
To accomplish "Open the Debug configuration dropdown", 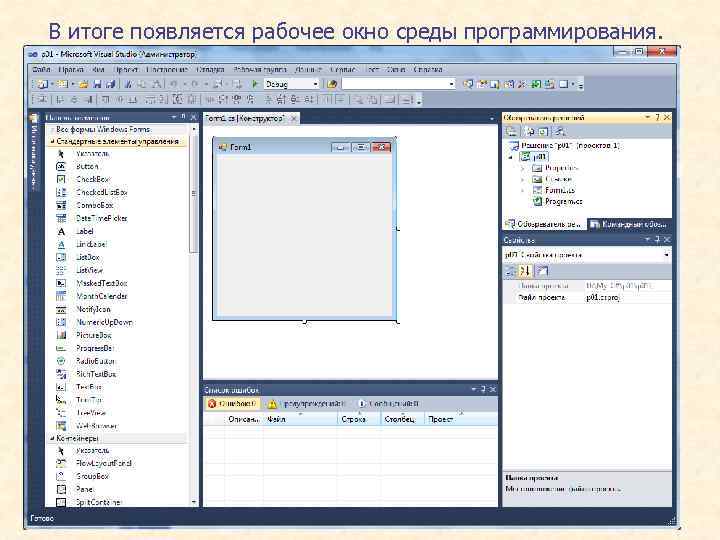I will [315, 84].
